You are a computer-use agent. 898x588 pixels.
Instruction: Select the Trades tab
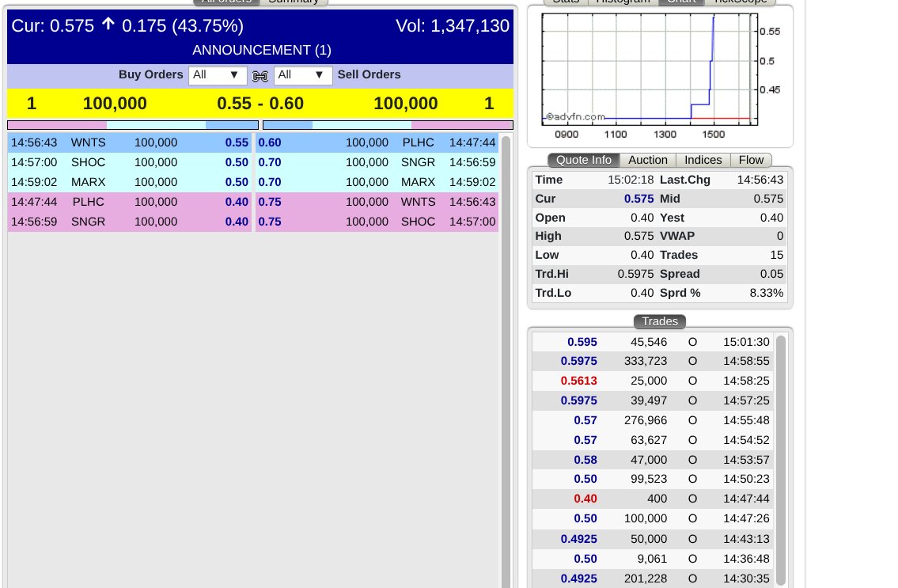tap(660, 321)
